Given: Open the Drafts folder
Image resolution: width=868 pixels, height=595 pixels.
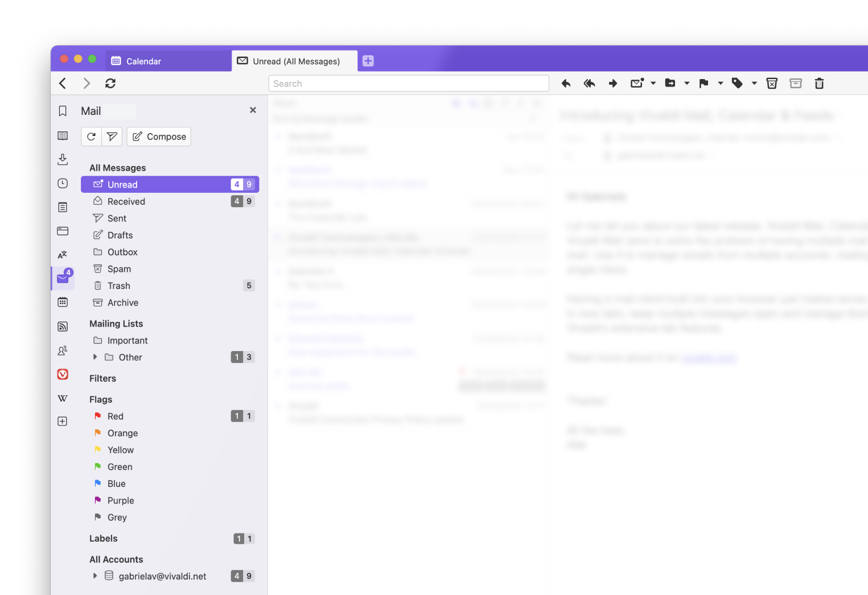Looking at the screenshot, I should tap(170, 235).
